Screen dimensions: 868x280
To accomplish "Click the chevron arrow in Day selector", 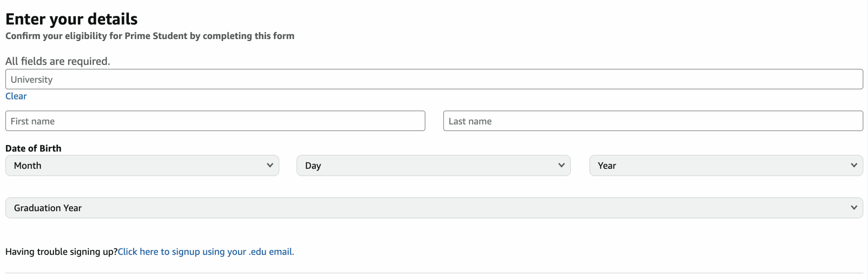I will pyautogui.click(x=561, y=165).
